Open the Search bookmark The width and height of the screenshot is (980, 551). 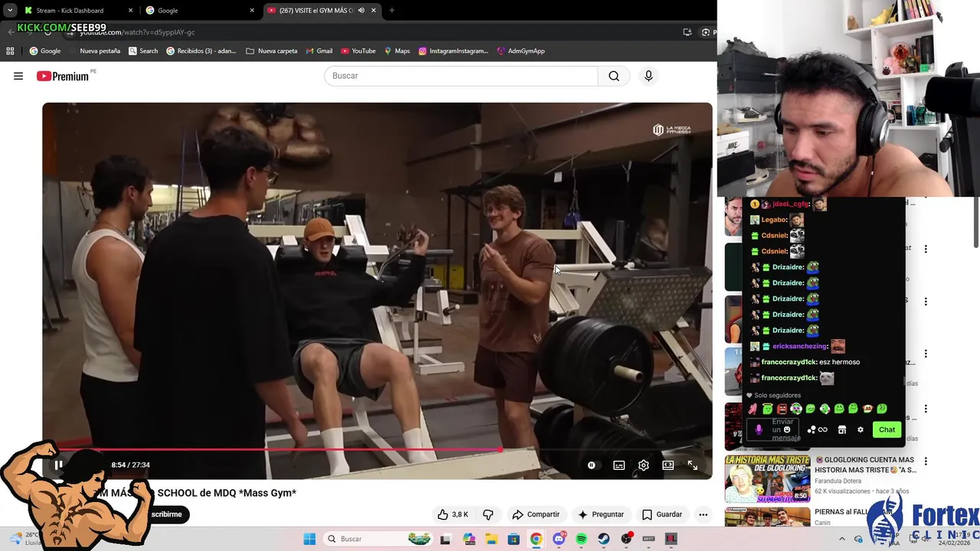pyautogui.click(x=143, y=51)
